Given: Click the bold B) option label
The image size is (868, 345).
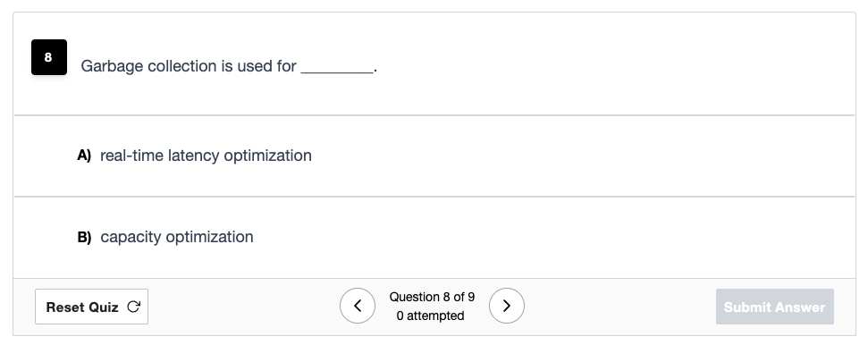Looking at the screenshot, I should [x=84, y=237].
